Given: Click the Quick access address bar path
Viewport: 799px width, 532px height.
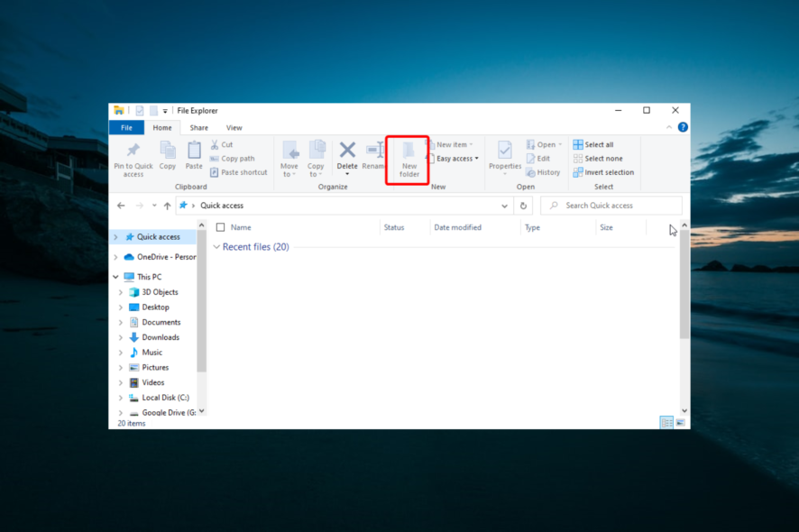Looking at the screenshot, I should 222,206.
